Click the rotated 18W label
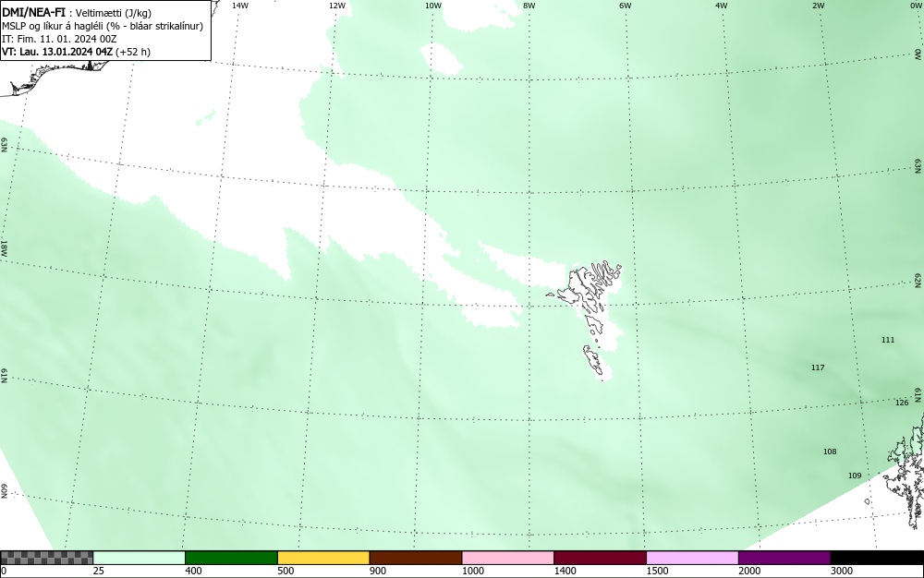The height and width of the screenshot is (578, 924). (4, 247)
